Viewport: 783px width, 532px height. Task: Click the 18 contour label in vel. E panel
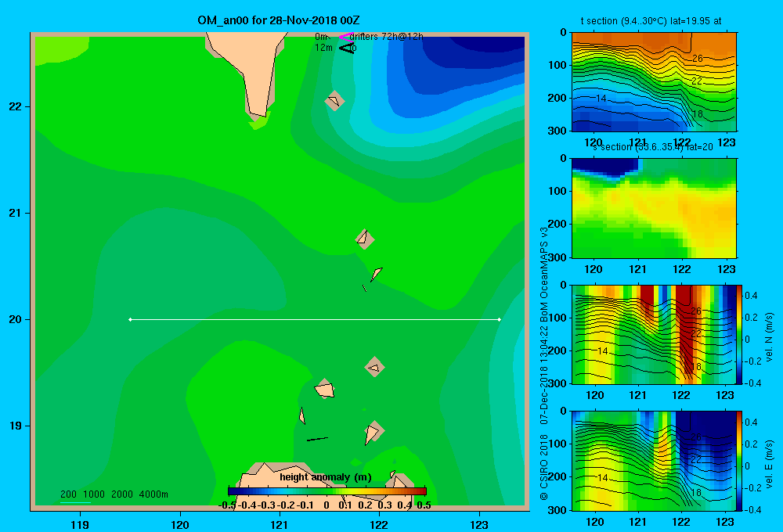pos(696,493)
